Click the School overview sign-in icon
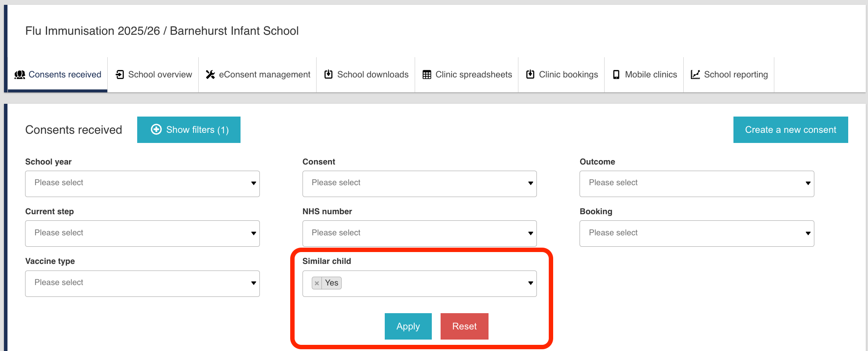The image size is (868, 351). tap(120, 75)
